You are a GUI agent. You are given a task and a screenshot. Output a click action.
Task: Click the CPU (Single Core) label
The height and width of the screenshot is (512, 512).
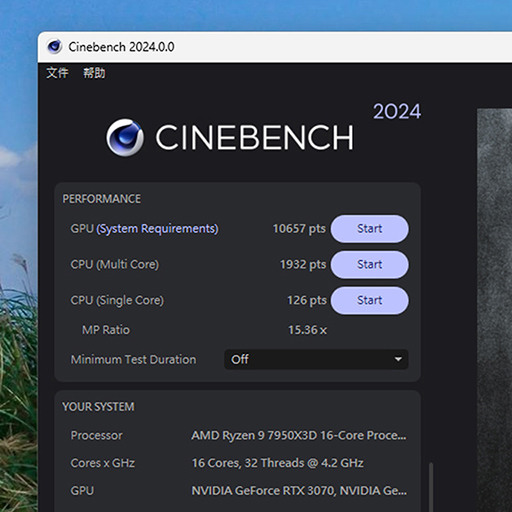pos(117,300)
